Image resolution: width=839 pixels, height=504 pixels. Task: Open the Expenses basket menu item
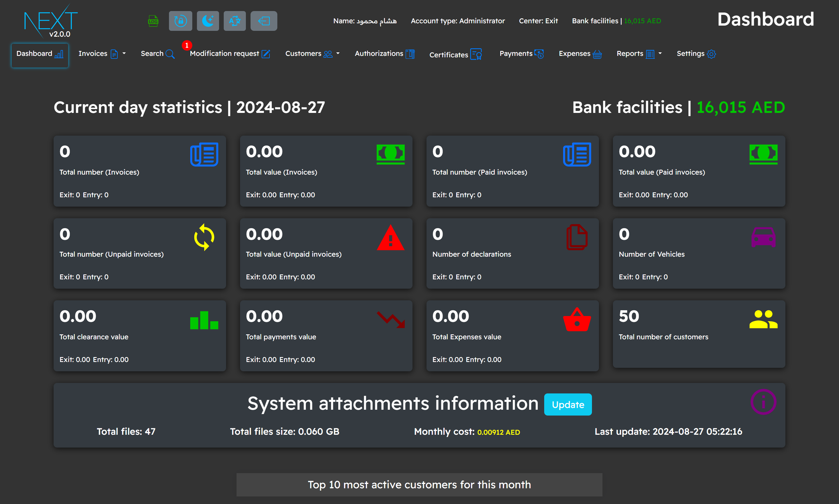(580, 54)
